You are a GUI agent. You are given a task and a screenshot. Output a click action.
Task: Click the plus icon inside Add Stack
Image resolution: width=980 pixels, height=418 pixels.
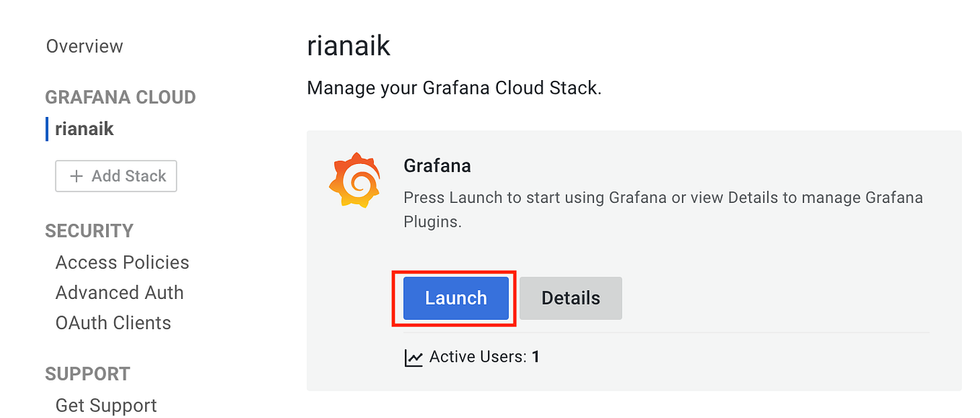click(76, 175)
